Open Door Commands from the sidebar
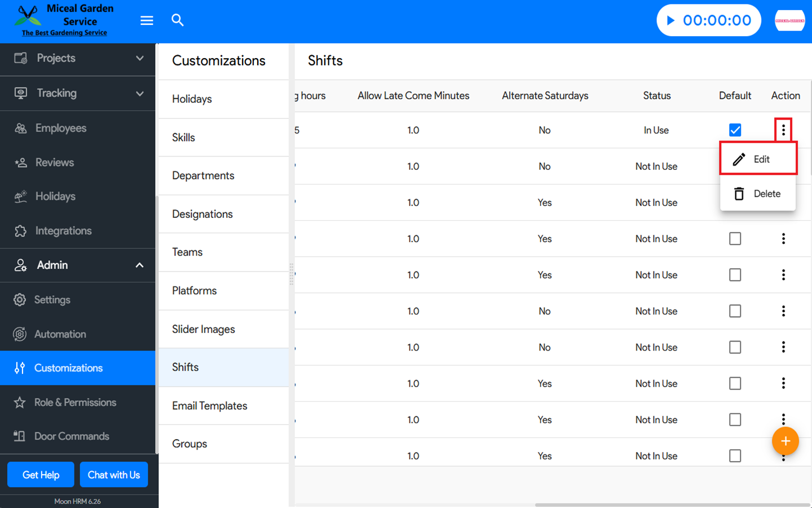Viewport: 812px width, 508px height. click(x=72, y=436)
